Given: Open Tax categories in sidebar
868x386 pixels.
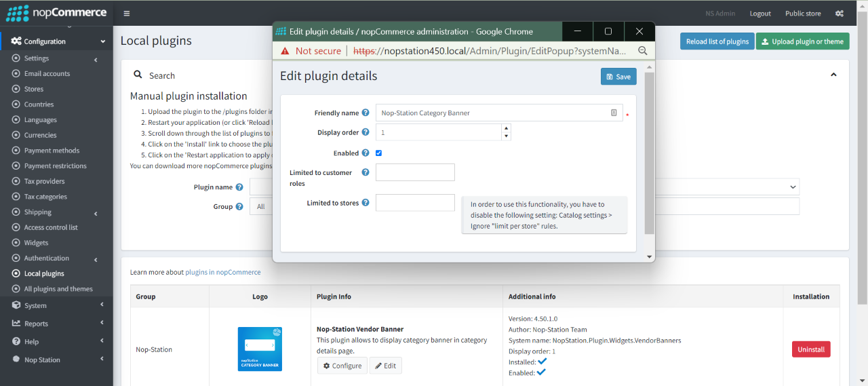Looking at the screenshot, I should click(45, 197).
